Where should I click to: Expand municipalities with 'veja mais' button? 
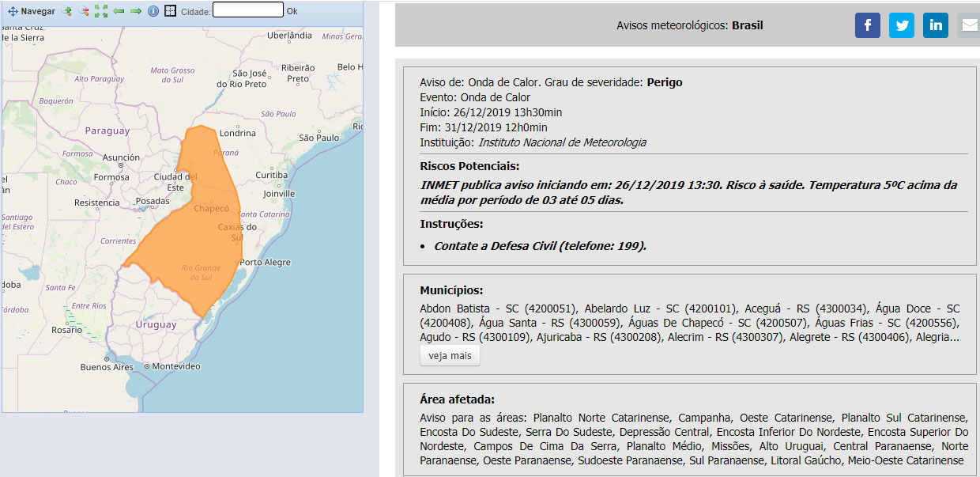tap(450, 356)
